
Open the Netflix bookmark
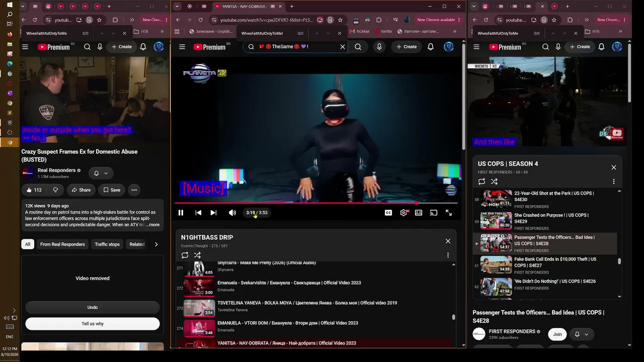click(382, 31)
